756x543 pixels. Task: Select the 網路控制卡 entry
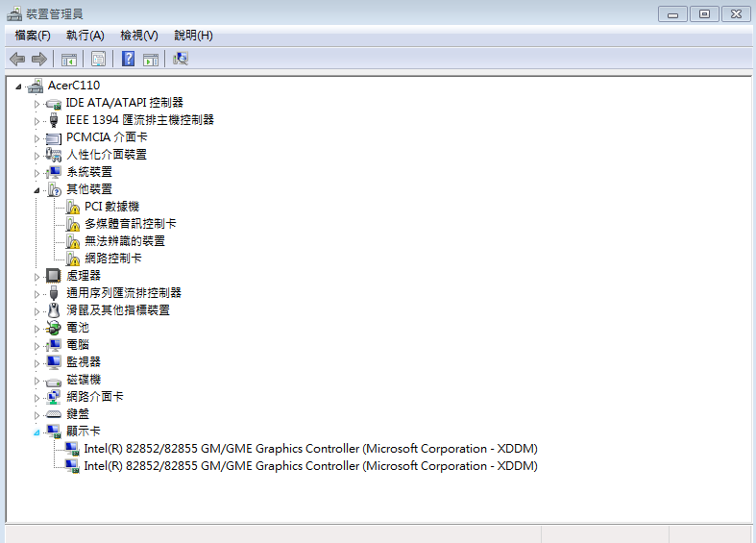tap(113, 259)
